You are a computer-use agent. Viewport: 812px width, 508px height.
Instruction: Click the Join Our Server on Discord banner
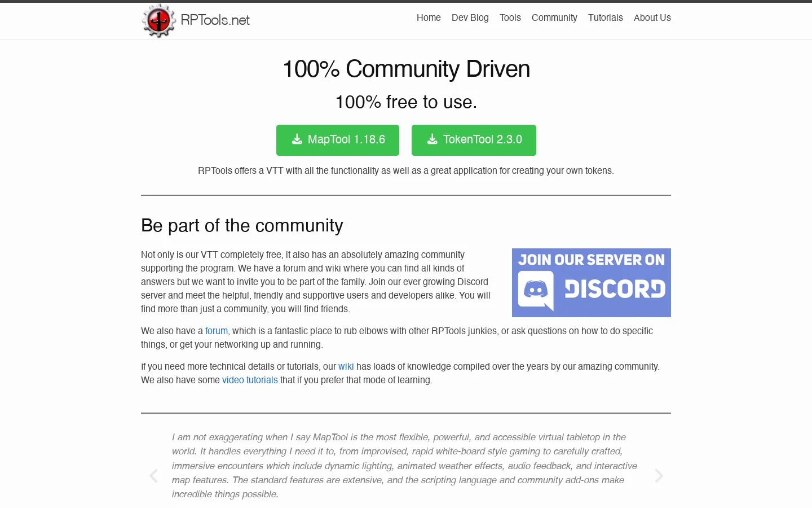[x=592, y=283]
